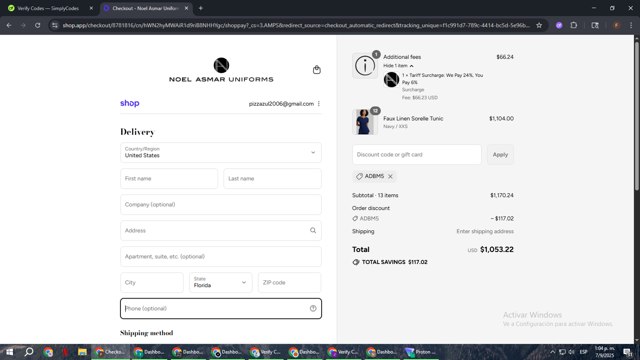The width and height of the screenshot is (640, 360).
Task: Focus the Discount code or gift card field
Action: click(417, 155)
